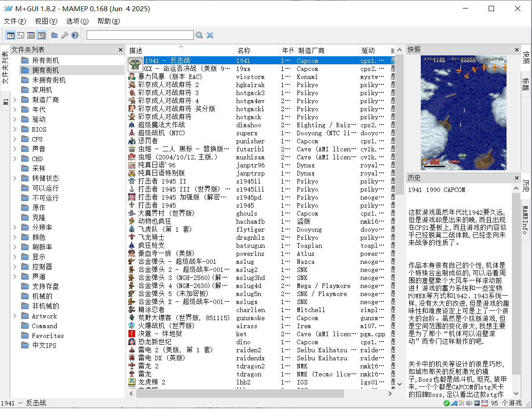Click the icon beside 雷电 DX (英版)
Image resolution: width=532 pixels, height=409 pixels.
[x=132, y=358]
